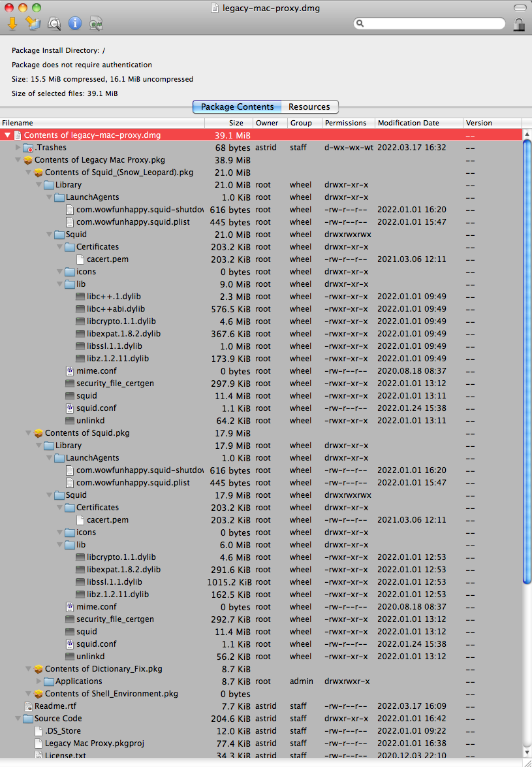Expand the .Trashes folder

click(18, 148)
